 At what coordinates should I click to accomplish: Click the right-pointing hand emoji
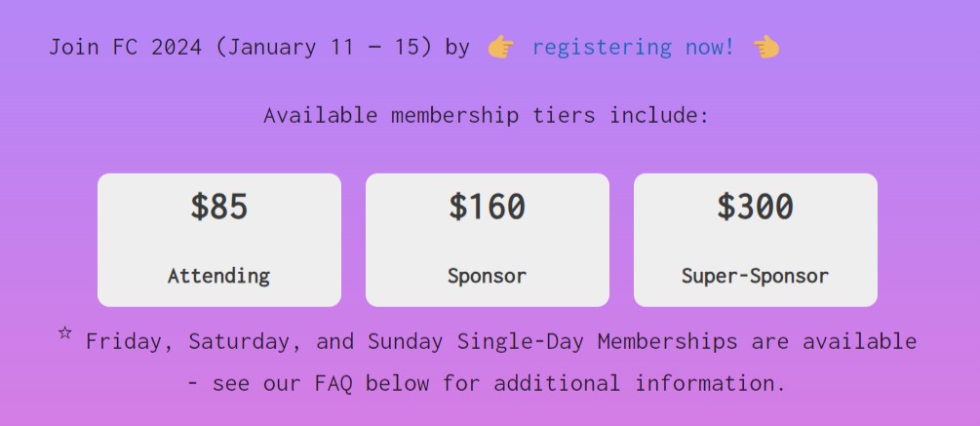(x=500, y=47)
